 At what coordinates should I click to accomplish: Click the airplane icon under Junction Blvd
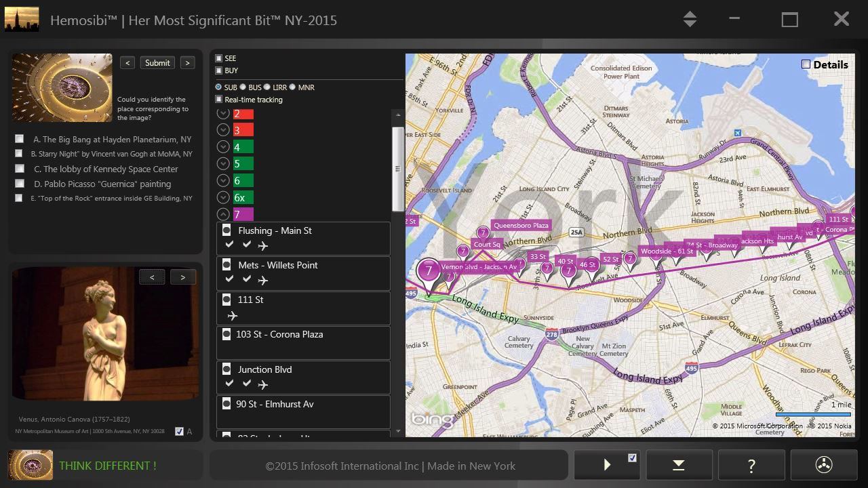[x=263, y=385]
